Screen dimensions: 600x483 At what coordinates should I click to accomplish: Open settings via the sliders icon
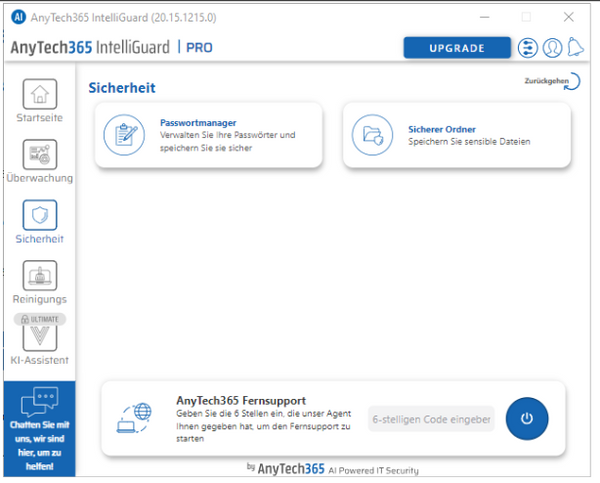click(x=528, y=47)
